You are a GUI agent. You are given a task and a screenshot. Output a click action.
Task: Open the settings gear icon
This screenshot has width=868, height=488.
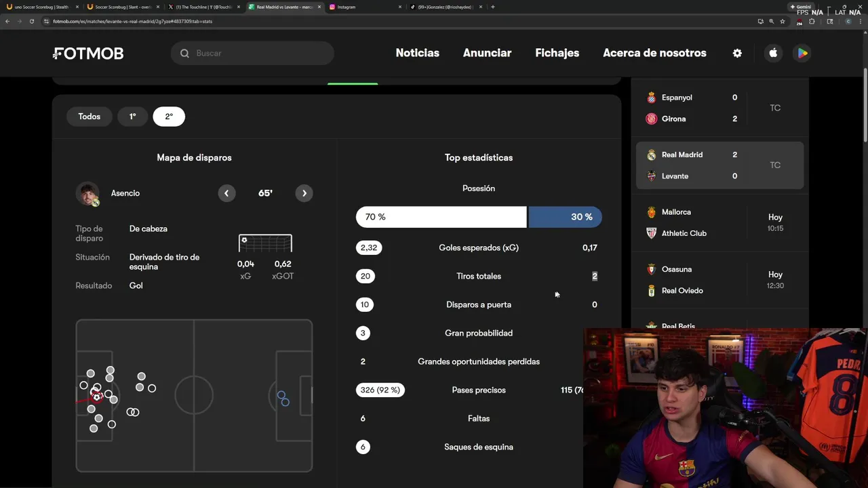737,53
